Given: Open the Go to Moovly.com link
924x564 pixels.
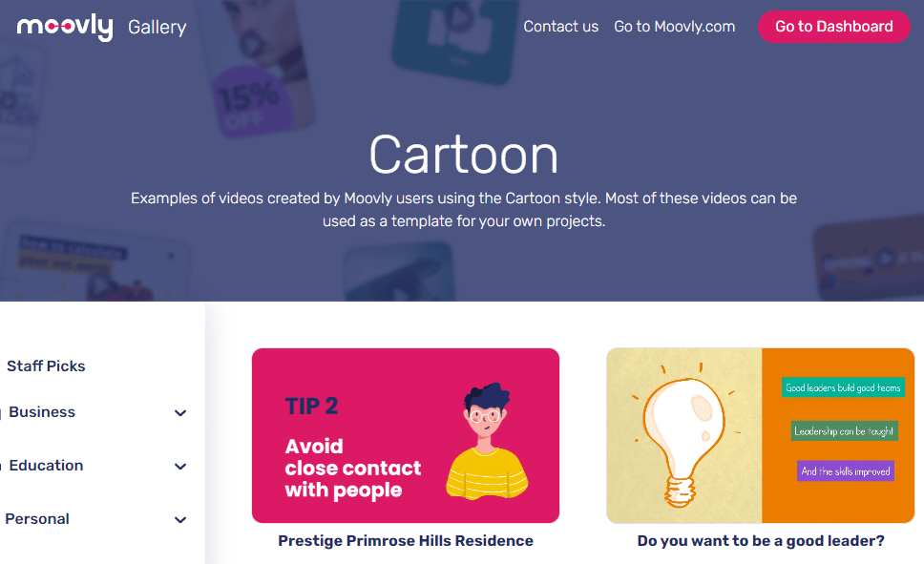Looking at the screenshot, I should 674,27.
